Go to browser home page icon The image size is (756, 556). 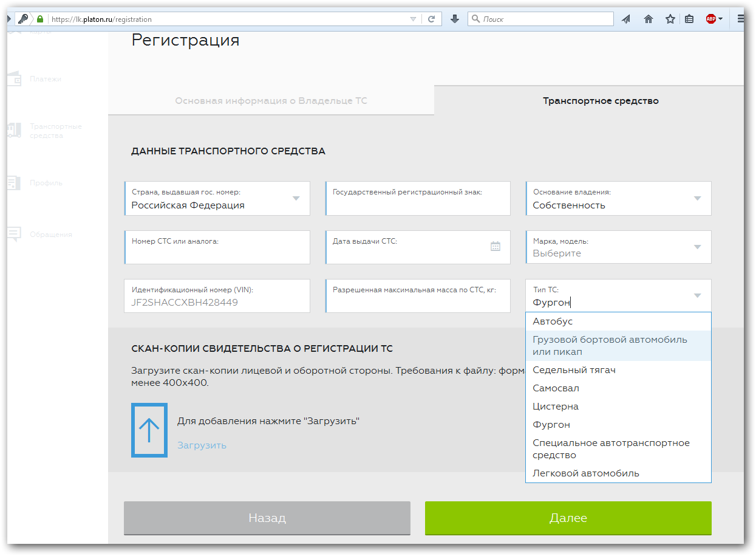tap(648, 19)
